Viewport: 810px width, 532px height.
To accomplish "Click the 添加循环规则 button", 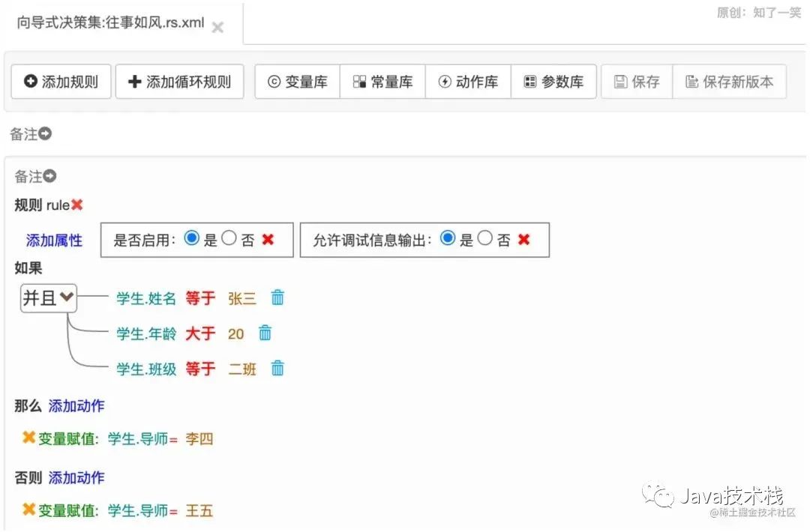I will pyautogui.click(x=180, y=82).
